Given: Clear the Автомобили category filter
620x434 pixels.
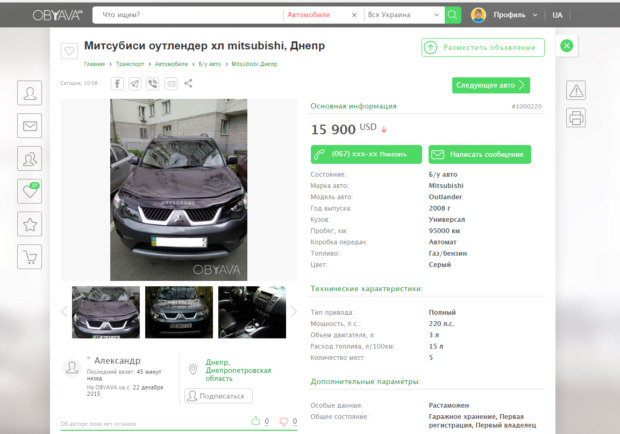Looking at the screenshot, I should 354,15.
